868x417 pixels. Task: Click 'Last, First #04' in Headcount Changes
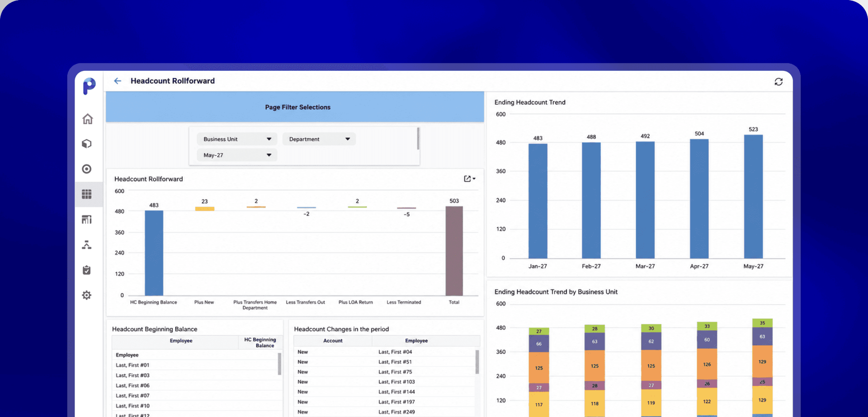[x=395, y=352]
